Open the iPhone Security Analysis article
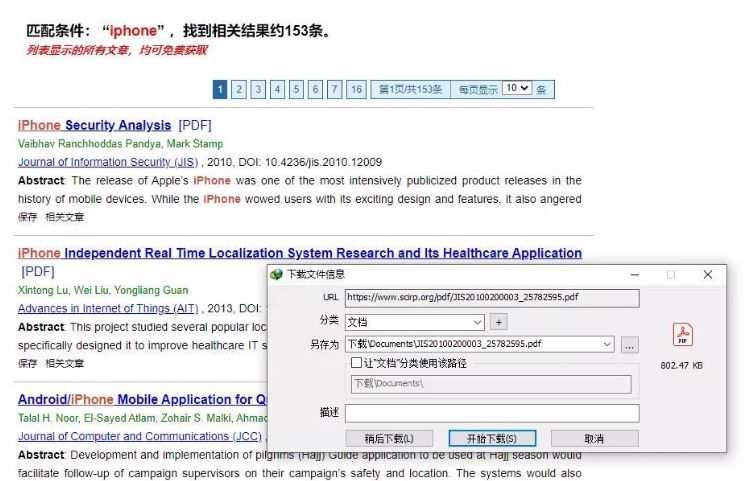 pos(94,125)
